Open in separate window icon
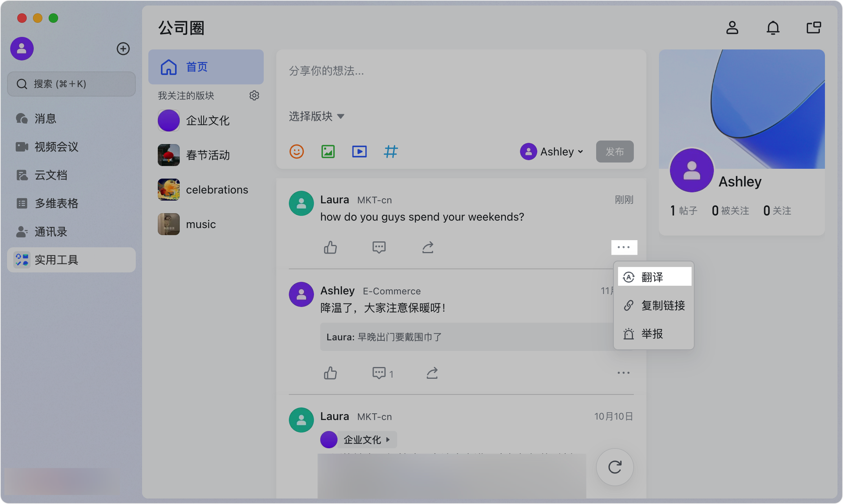 814,28
